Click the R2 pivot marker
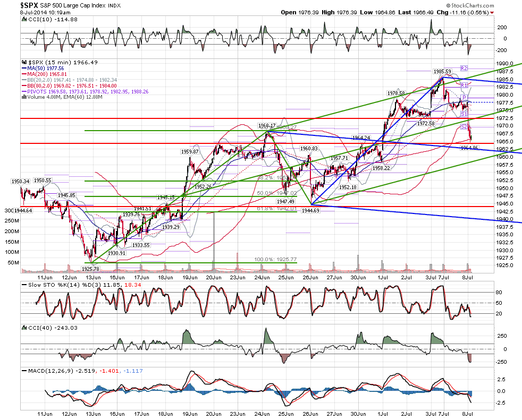This screenshot has width=522, height=420. tap(464, 68)
